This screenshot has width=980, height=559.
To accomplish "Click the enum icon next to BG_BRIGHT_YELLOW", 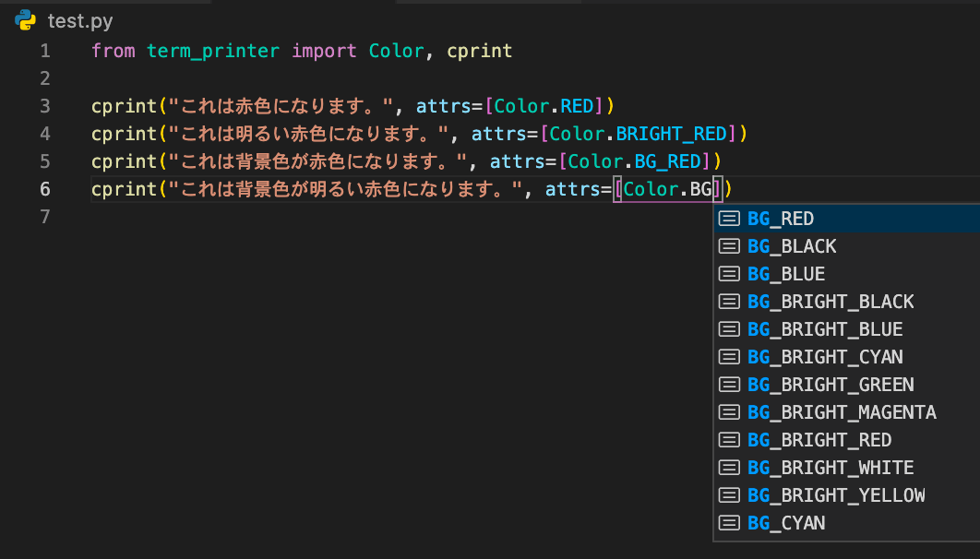I will click(729, 494).
